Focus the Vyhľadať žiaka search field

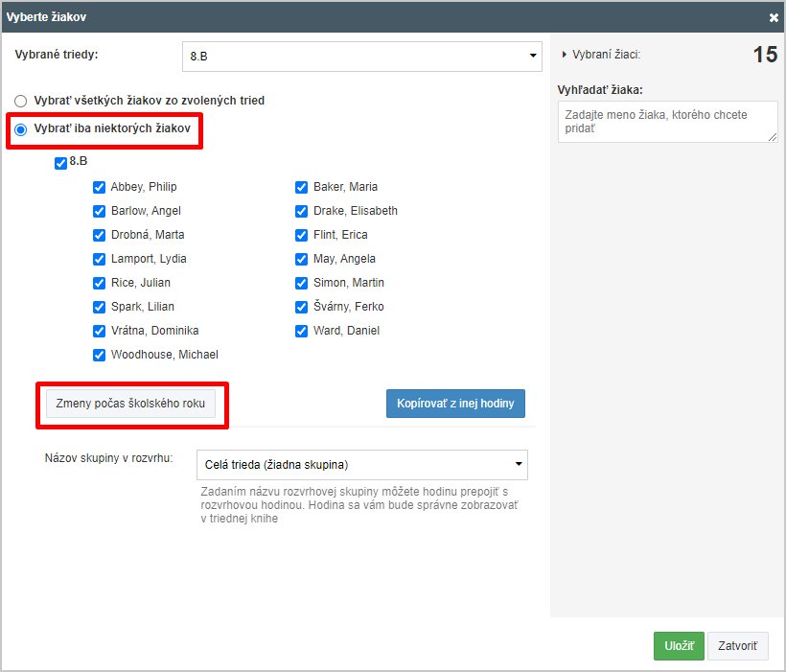pyautogui.click(x=667, y=122)
